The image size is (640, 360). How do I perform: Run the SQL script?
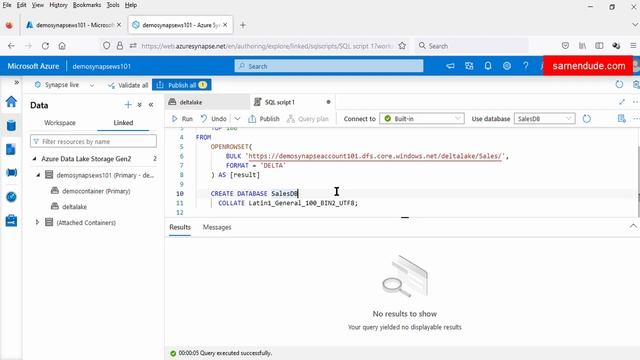click(182, 119)
